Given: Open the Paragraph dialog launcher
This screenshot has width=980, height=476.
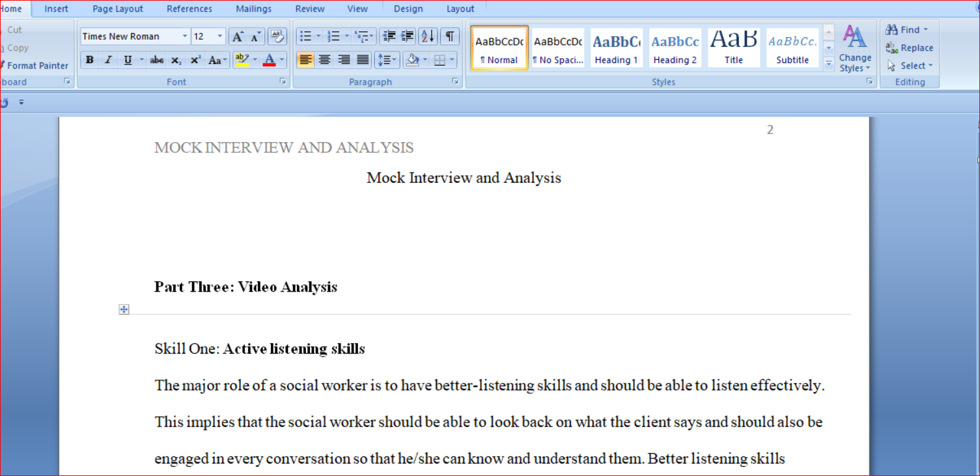Looking at the screenshot, I should point(456,81).
